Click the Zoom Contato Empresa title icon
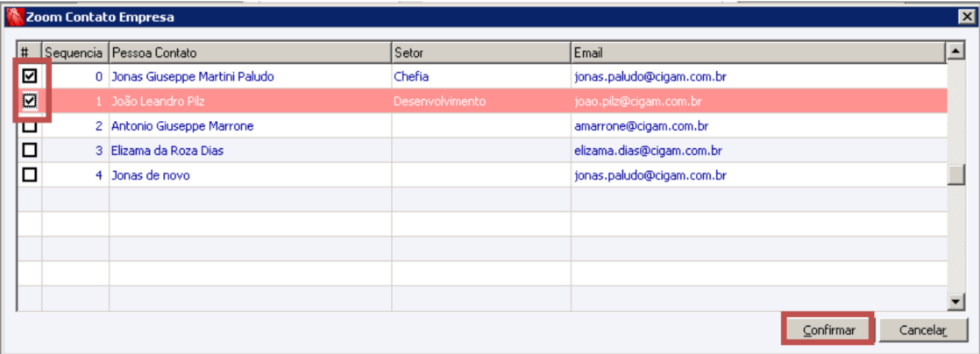The height and width of the screenshot is (354, 980). point(13,17)
